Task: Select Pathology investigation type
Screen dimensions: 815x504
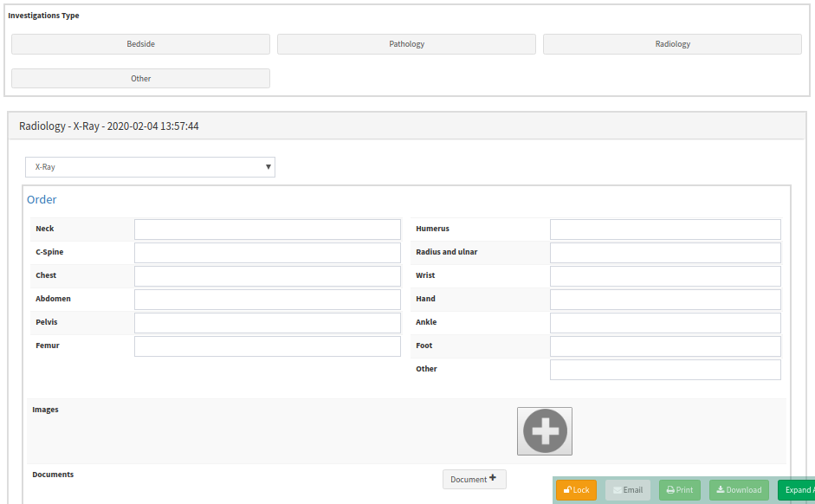Action: pyautogui.click(x=406, y=44)
